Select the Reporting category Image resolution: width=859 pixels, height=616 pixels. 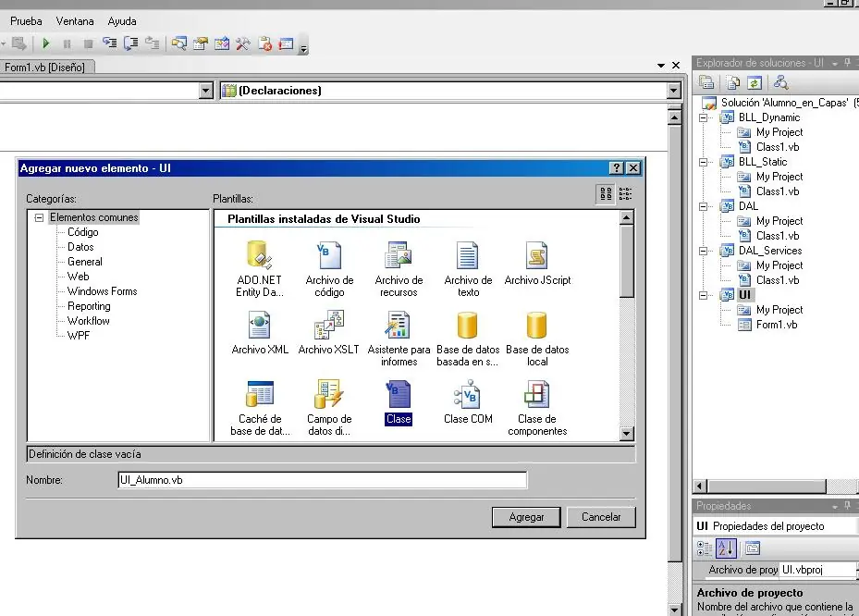(x=89, y=306)
